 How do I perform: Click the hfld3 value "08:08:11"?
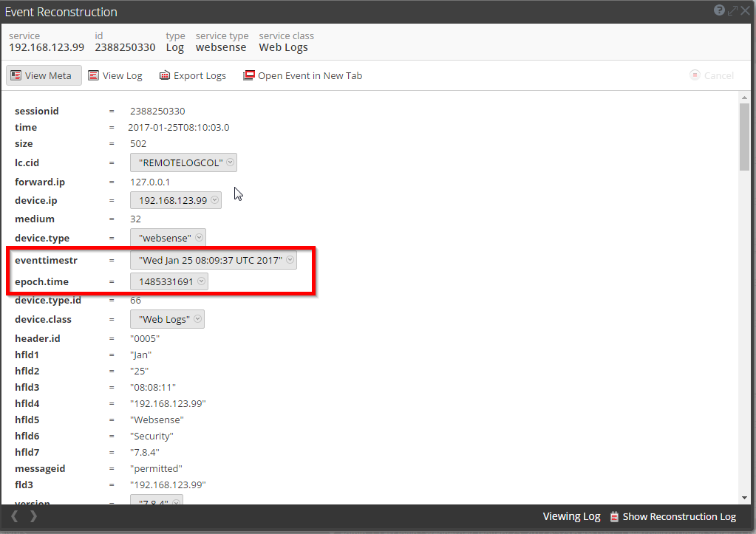[x=153, y=387]
